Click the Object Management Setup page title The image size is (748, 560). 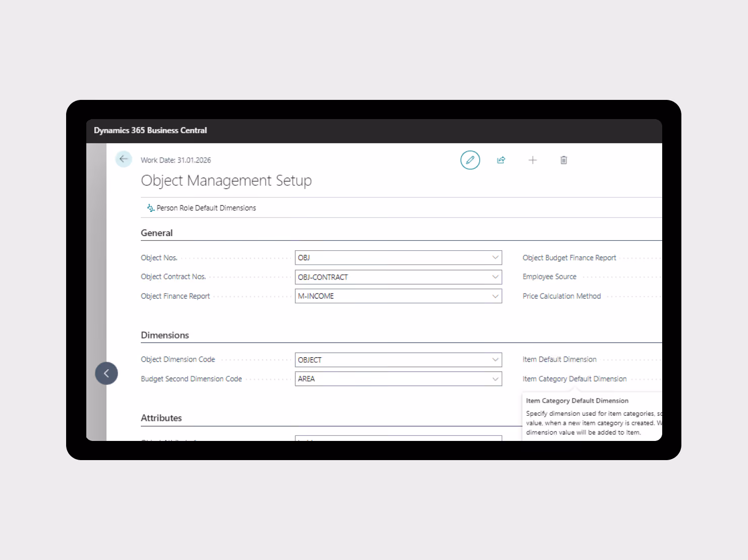point(226,181)
